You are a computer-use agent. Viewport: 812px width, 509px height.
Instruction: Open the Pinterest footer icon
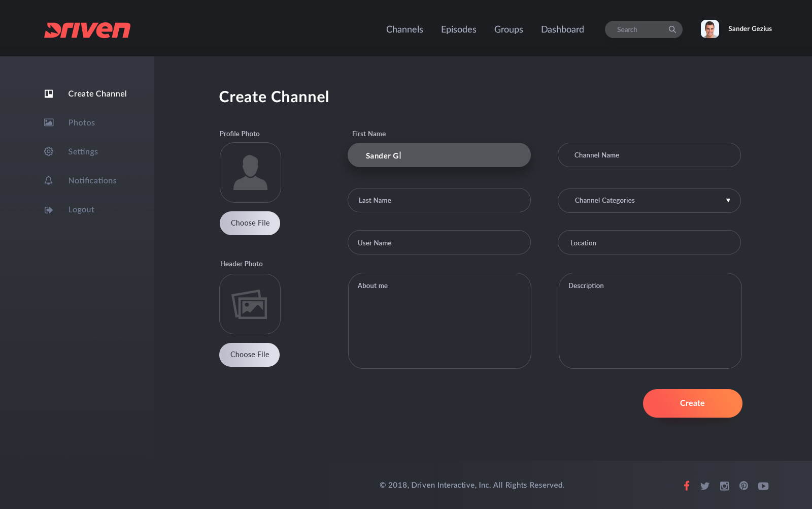tap(743, 486)
